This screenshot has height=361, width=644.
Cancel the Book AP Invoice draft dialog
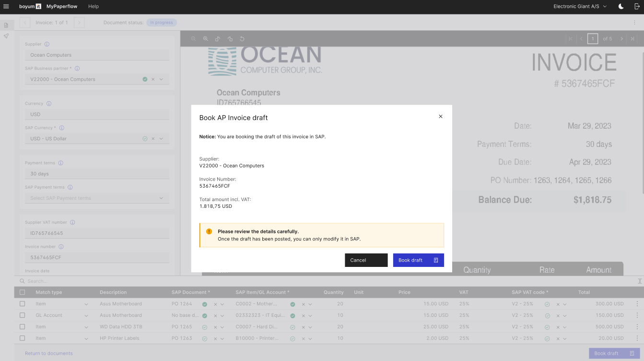point(366,260)
